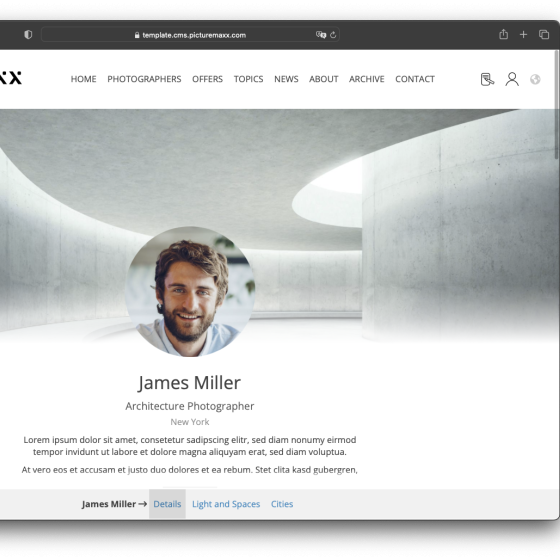Open the CONTACT menu item
This screenshot has width=560, height=560.
pyautogui.click(x=415, y=79)
